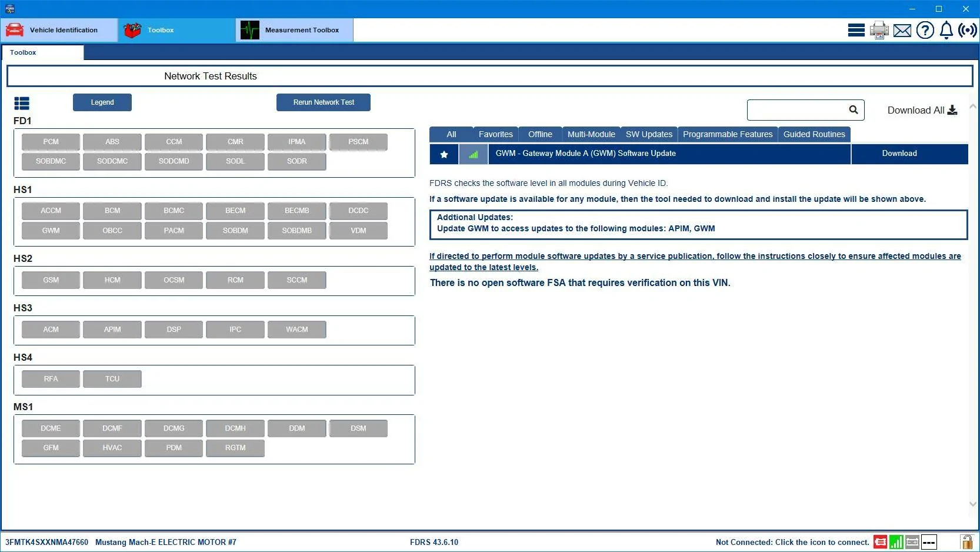
Task: Open the hamburger menu icon
Action: (856, 30)
